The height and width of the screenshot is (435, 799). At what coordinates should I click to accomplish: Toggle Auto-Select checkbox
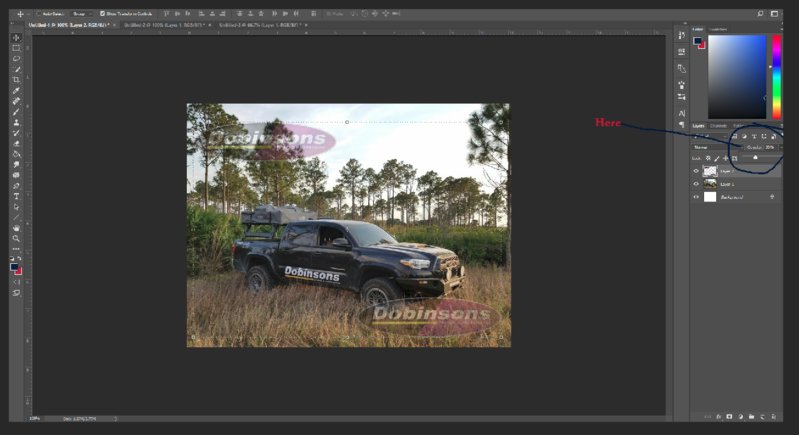(x=39, y=14)
